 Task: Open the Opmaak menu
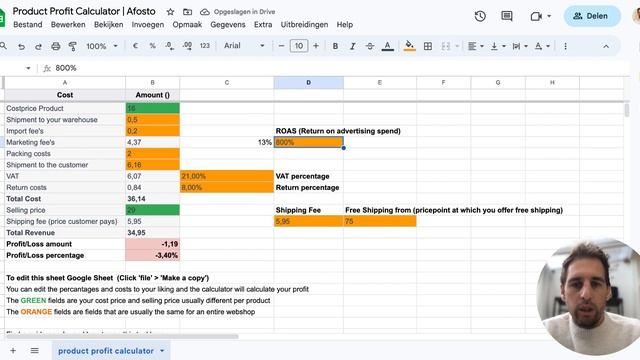tap(187, 24)
